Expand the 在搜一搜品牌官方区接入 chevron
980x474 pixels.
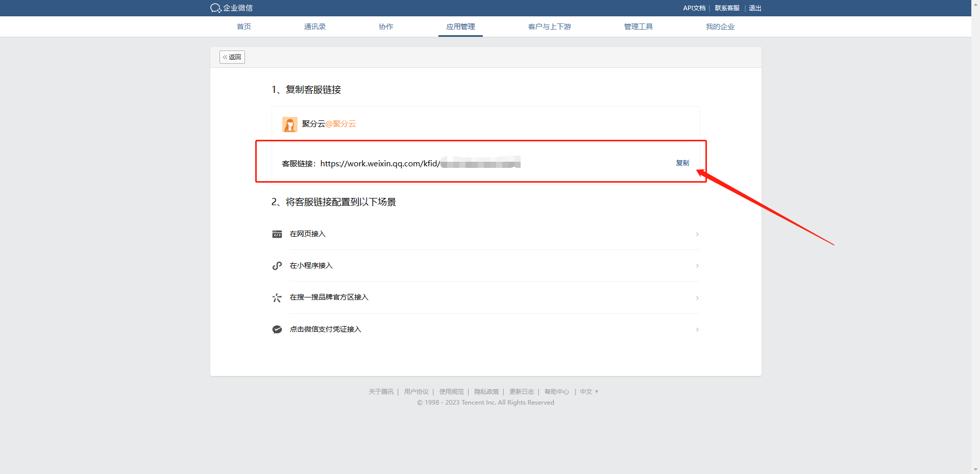point(697,297)
